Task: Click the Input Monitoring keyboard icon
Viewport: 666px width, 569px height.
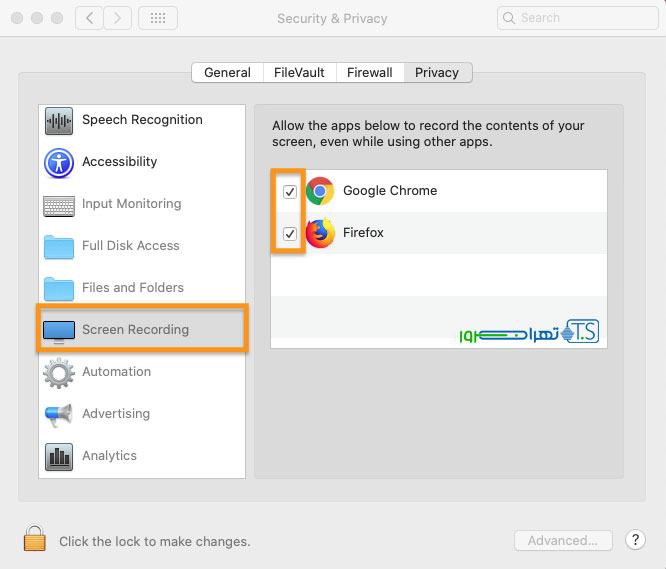Action: 59,205
